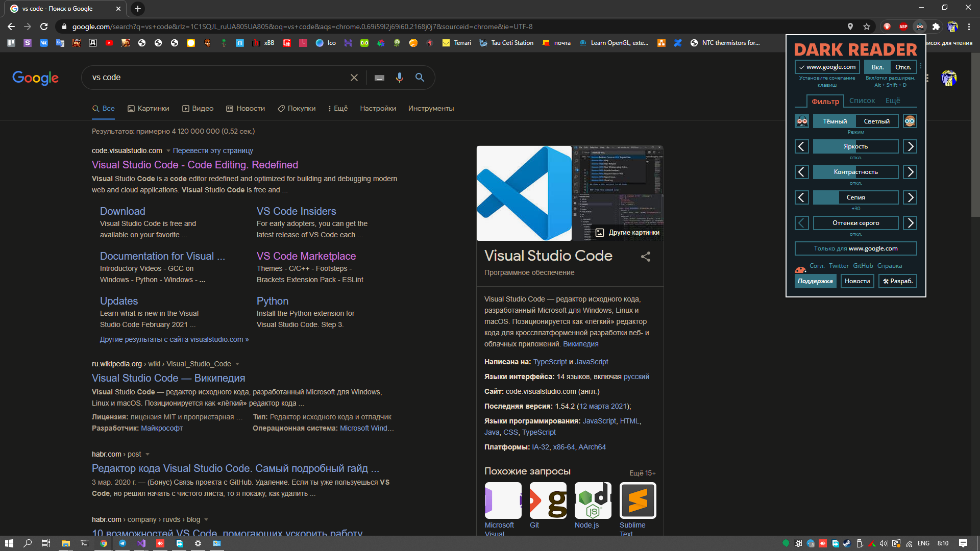The width and height of the screenshot is (980, 551).
Task: Switch to Видео search tab
Action: [198, 109]
